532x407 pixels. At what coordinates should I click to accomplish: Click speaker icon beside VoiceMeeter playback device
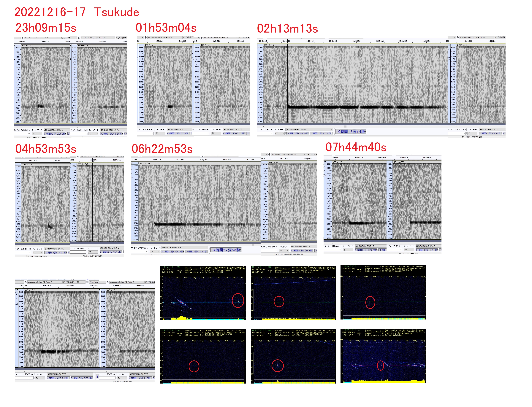coord(87,282)
